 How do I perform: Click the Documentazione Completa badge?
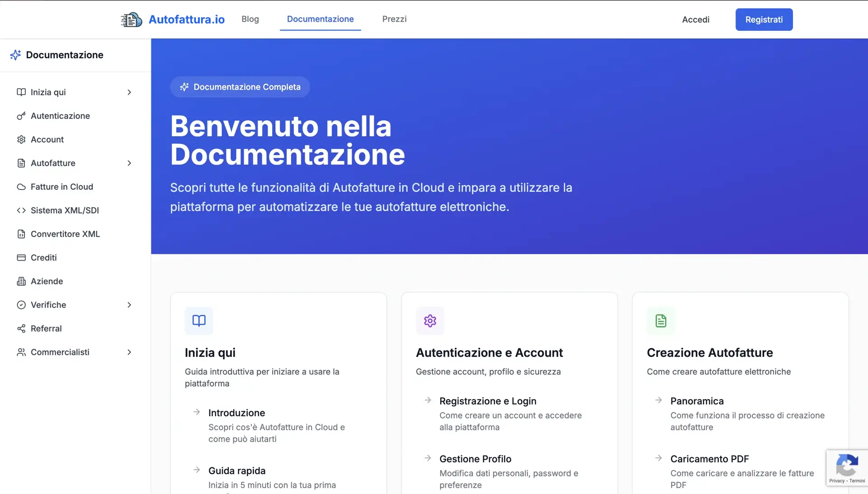[240, 87]
